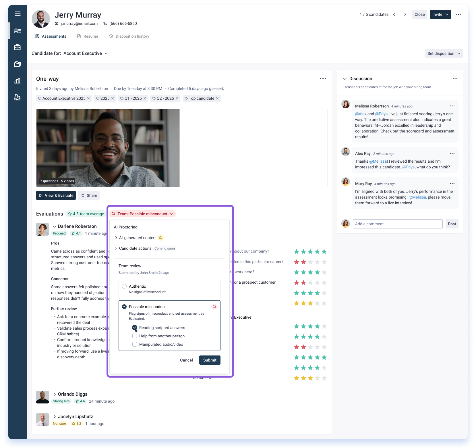This screenshot has height=448, width=476.
Task: Expand Jocelyn Lipshutz's evaluation
Action: [55, 417]
